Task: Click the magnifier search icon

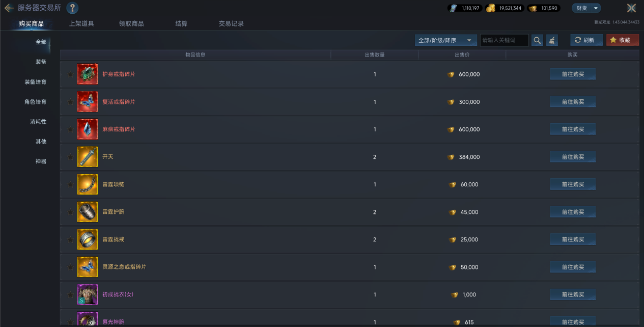Action: [537, 40]
